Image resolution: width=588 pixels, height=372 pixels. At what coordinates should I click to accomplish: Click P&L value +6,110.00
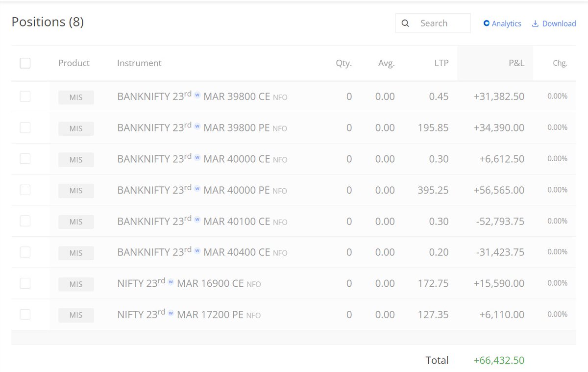(x=502, y=314)
